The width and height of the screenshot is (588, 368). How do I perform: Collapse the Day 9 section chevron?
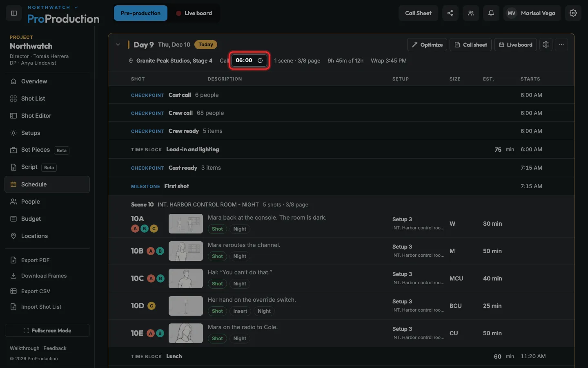tap(118, 45)
